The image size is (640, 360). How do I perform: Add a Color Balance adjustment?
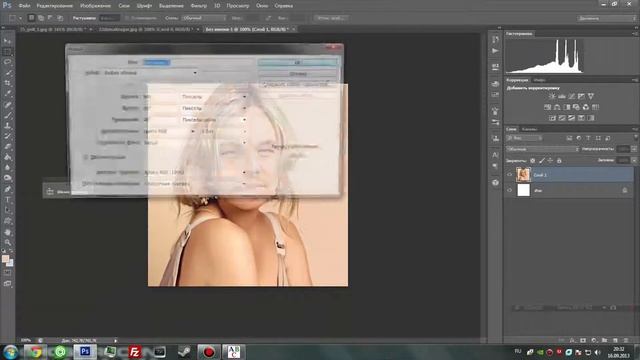tap(557, 107)
